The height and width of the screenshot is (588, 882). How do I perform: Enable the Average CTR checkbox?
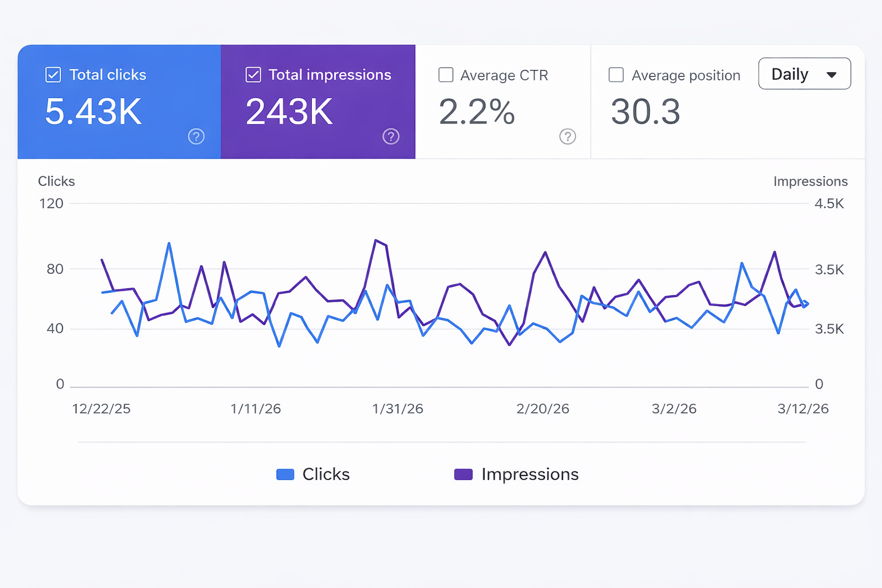coord(446,75)
